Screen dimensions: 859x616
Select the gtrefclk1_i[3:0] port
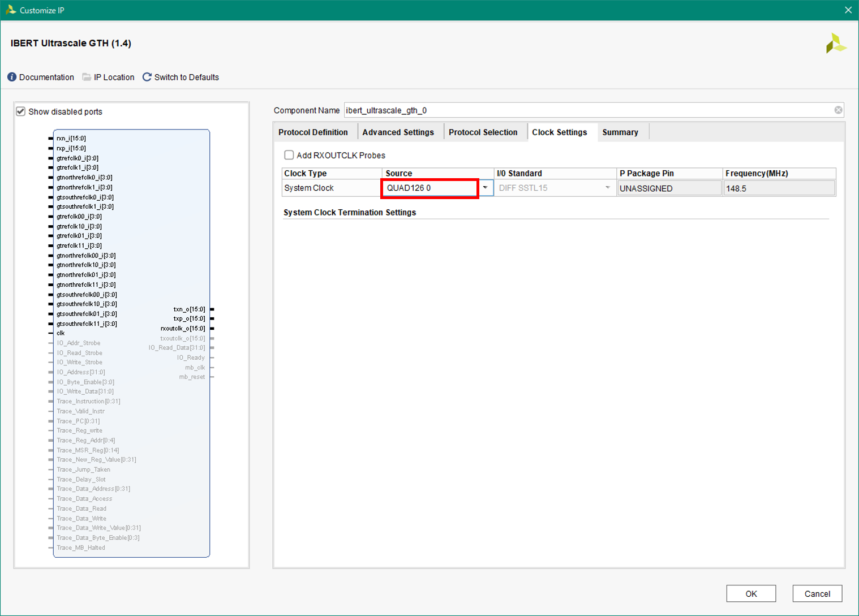(77, 167)
